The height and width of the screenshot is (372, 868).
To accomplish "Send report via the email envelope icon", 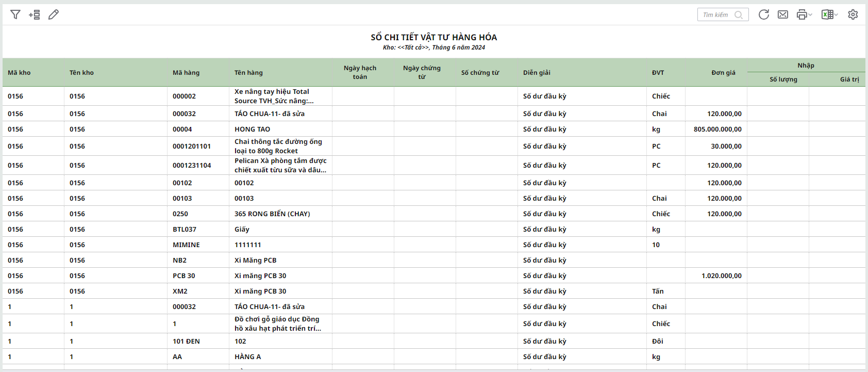I will click(x=783, y=14).
